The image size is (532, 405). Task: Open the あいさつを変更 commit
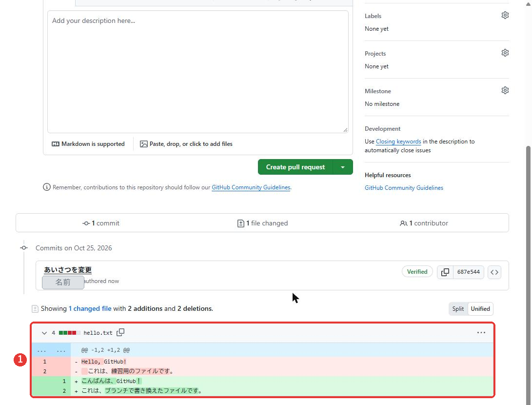(68, 269)
